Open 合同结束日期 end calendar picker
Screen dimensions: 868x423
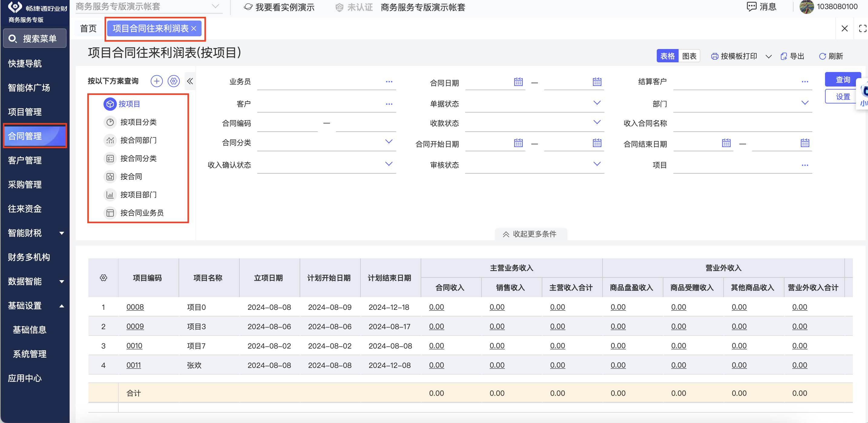point(805,143)
